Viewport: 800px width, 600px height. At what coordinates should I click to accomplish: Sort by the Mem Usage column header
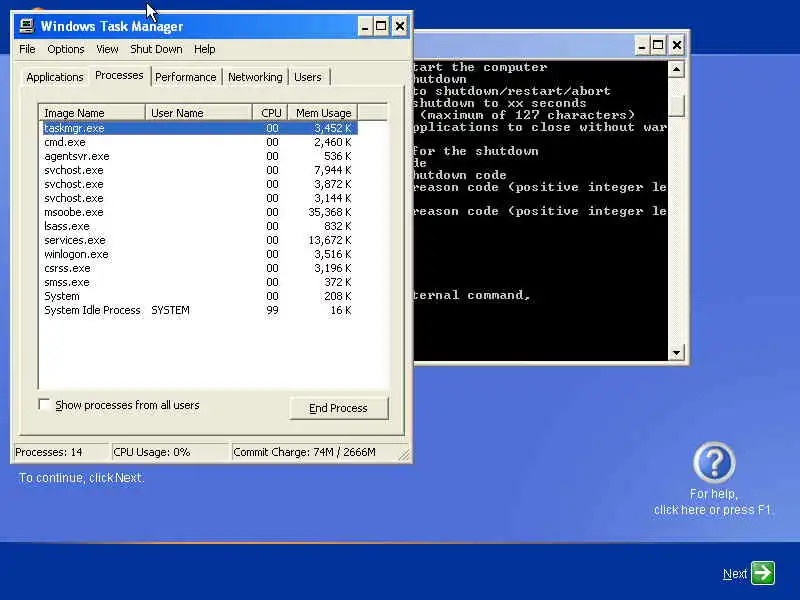coord(323,113)
